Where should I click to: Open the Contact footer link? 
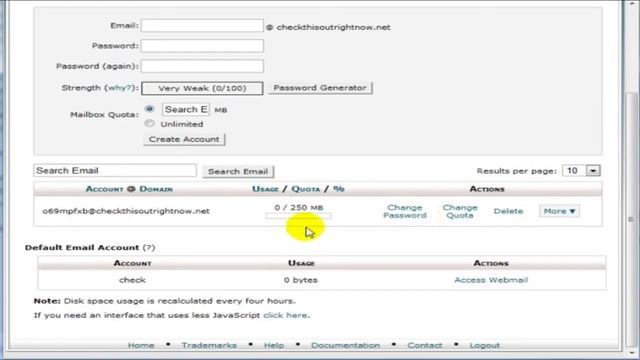tap(424, 345)
